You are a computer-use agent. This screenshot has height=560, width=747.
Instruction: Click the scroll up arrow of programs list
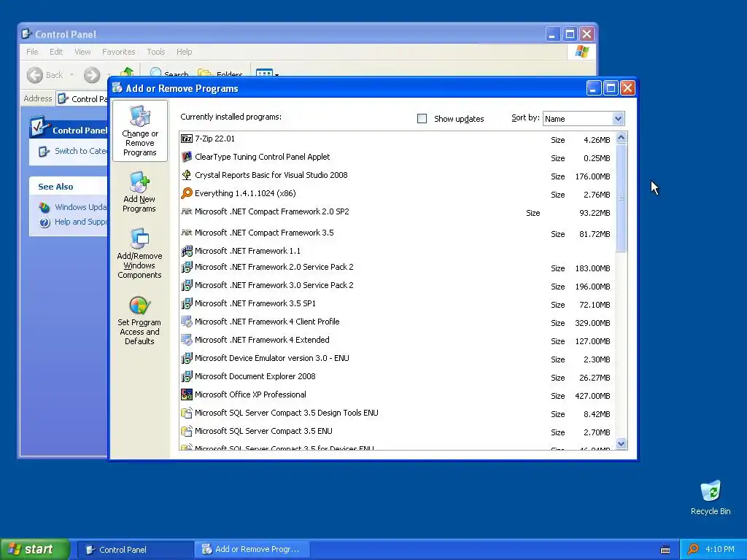[x=621, y=138]
